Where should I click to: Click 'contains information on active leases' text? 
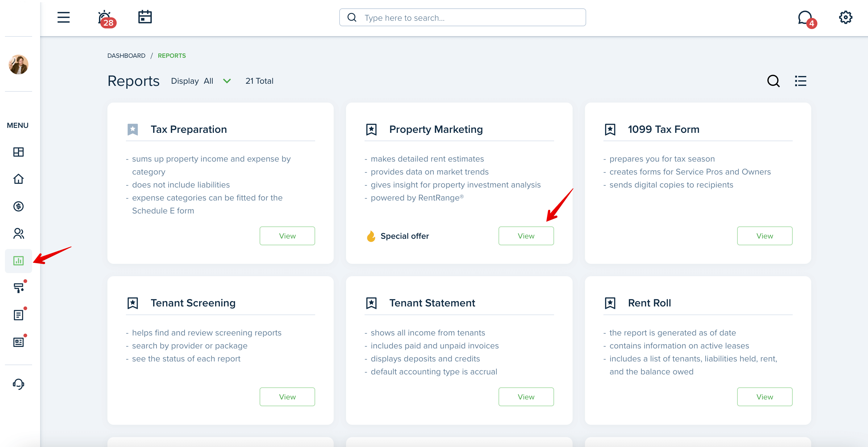click(679, 346)
